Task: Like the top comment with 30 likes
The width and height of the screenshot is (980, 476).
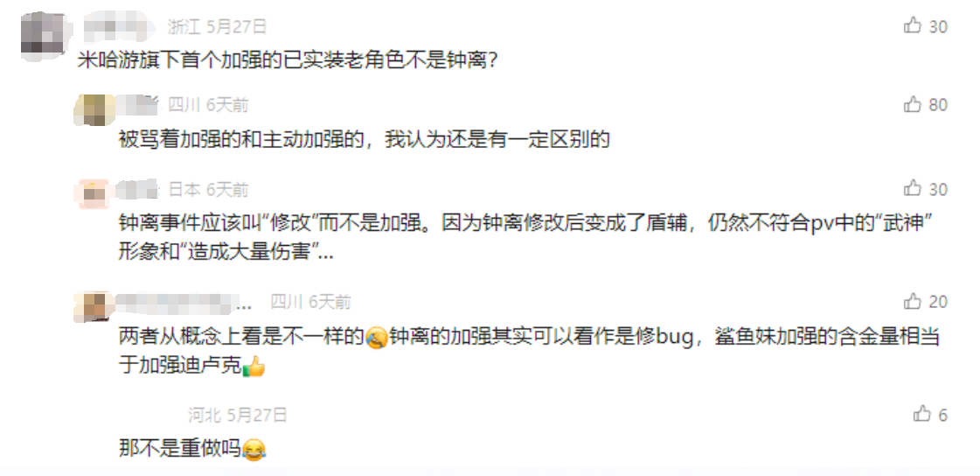Action: tap(913, 25)
